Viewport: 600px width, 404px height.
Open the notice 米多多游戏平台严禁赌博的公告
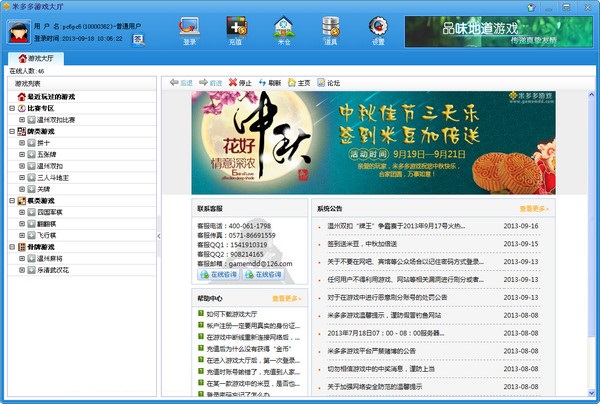tap(371, 351)
